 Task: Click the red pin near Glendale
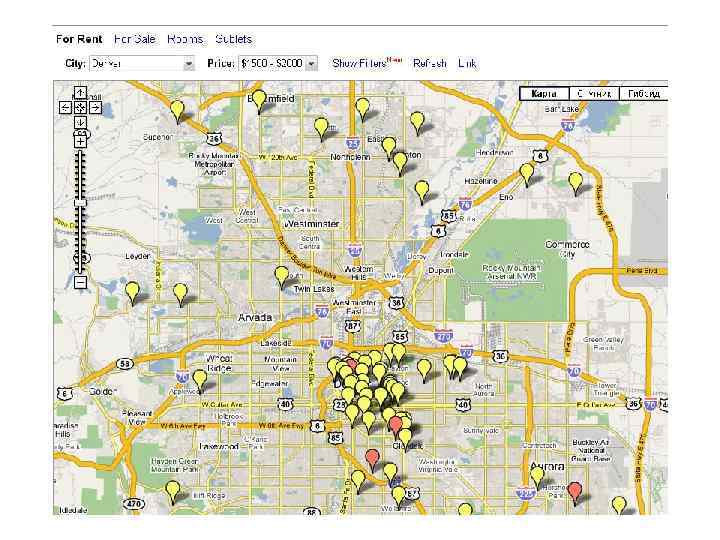click(395, 427)
